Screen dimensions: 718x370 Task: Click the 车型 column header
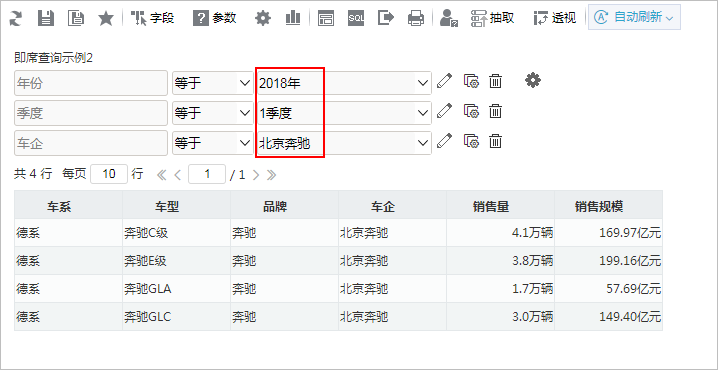click(176, 205)
